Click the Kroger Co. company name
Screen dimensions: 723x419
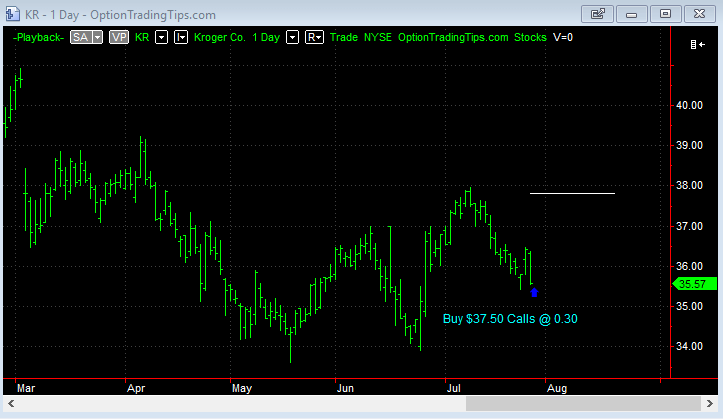tap(219, 37)
